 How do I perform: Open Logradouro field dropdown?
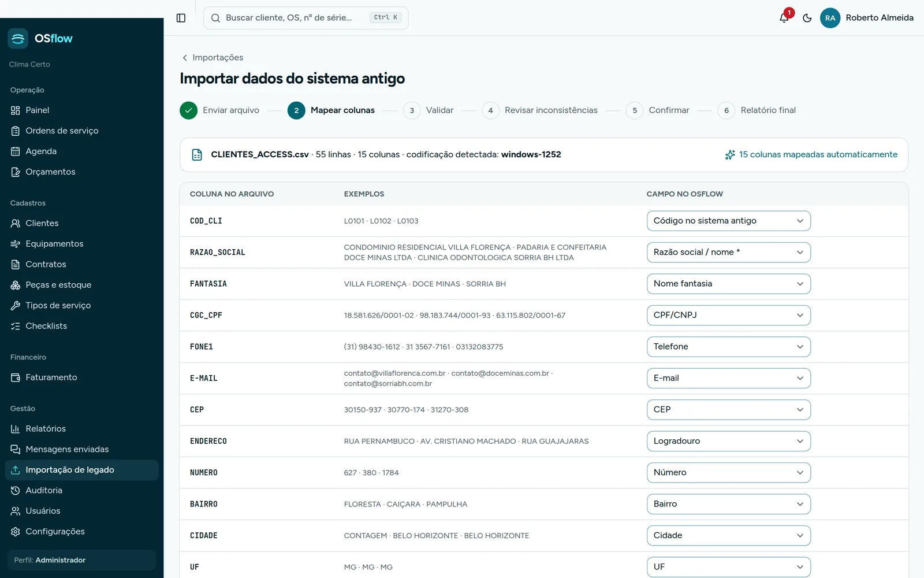[x=728, y=441]
